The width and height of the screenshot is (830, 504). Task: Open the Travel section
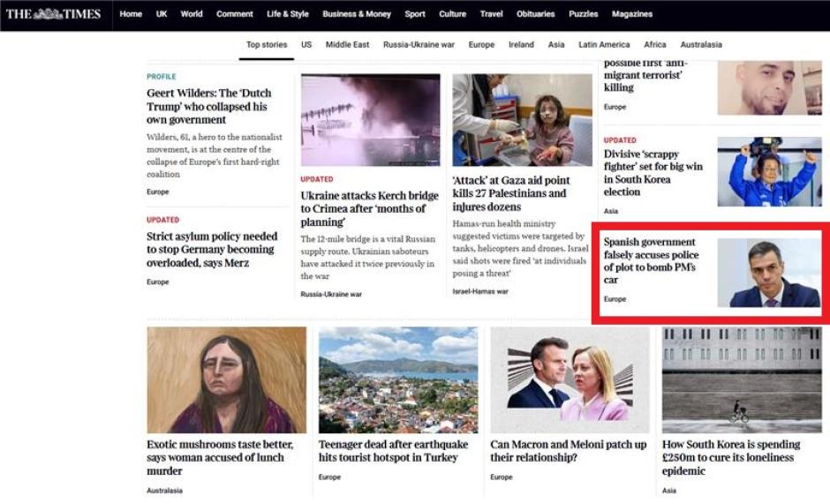point(491,14)
